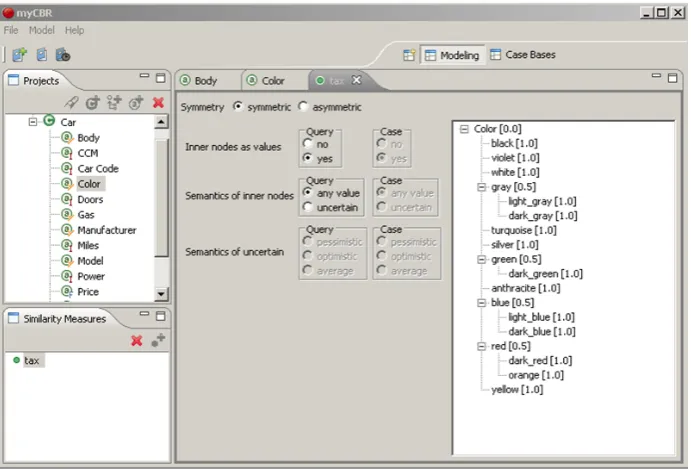Click the CCM attribute icon

[67, 153]
